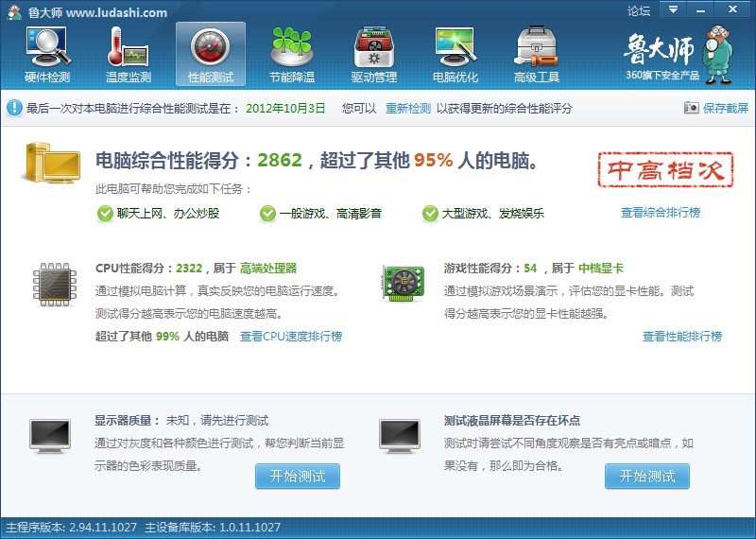This screenshot has width=756, height=539.
Task: Click the overall score value 2862
Action: [x=280, y=160]
